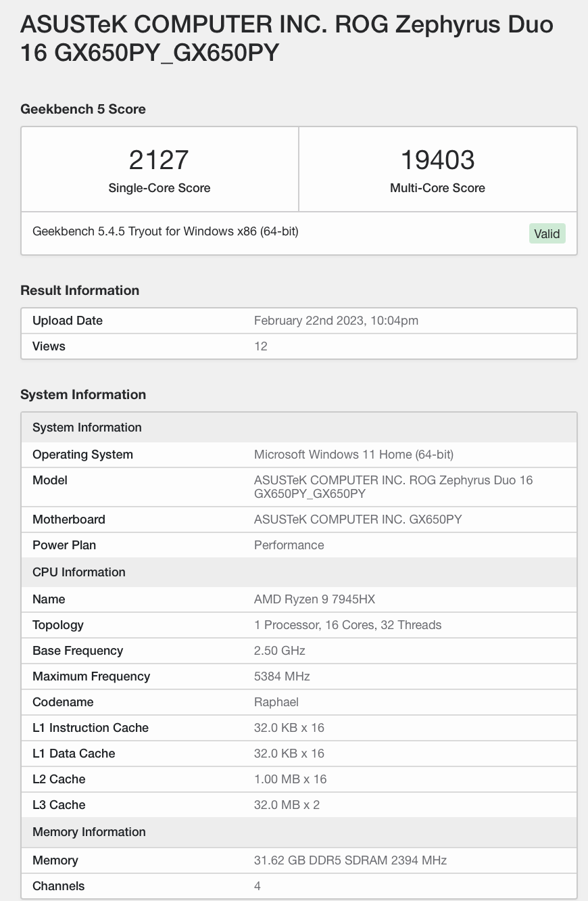Click the Single-Core Score value 2127

coord(160,160)
